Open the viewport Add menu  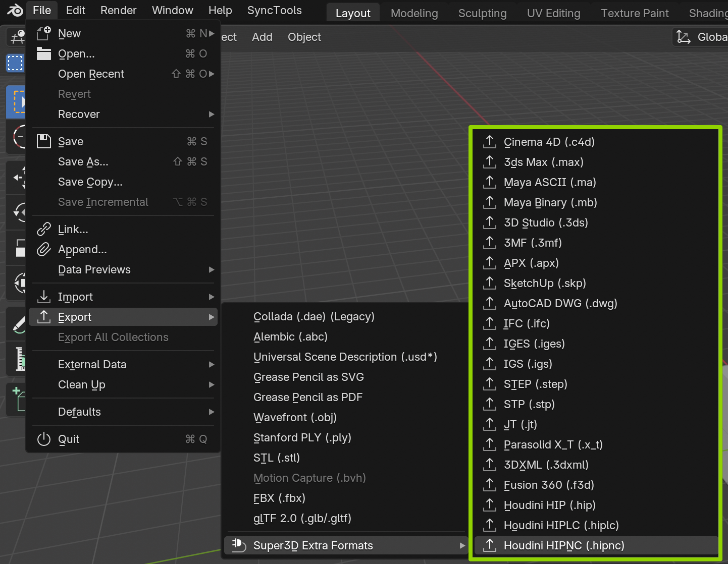262,37
